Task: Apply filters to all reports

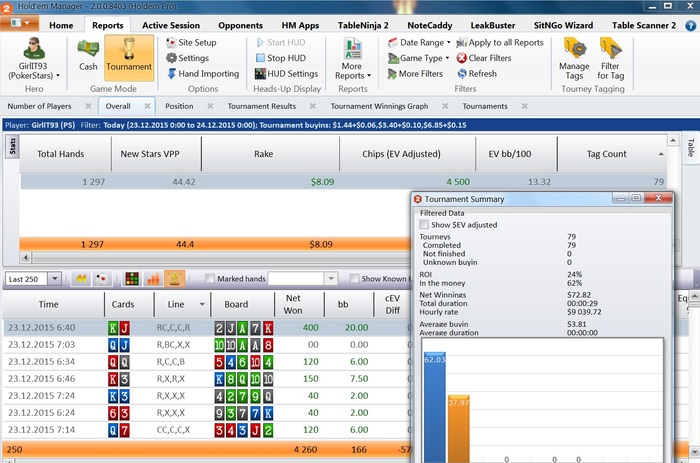Action: click(x=500, y=42)
